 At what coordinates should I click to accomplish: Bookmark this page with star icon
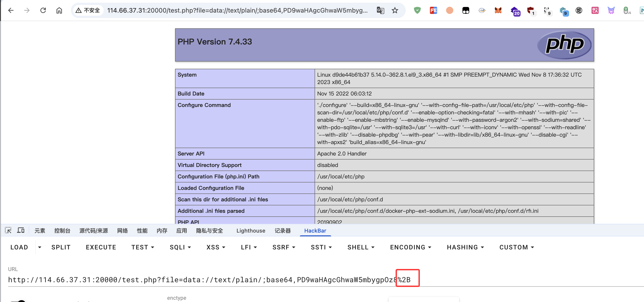pyautogui.click(x=395, y=10)
